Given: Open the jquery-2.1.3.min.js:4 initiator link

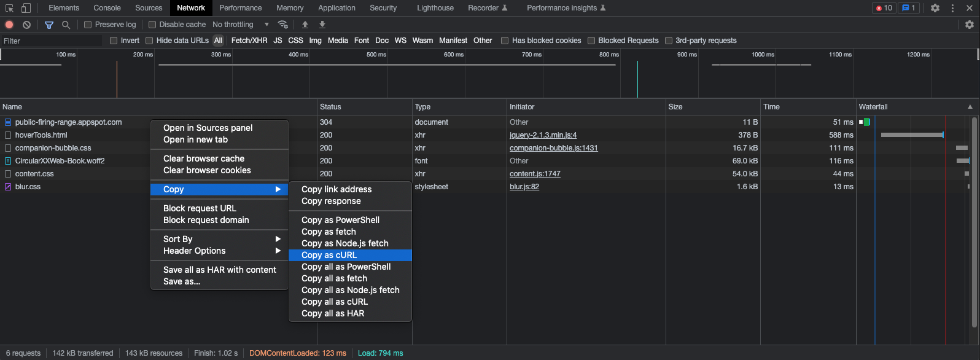Looking at the screenshot, I should coord(543,135).
